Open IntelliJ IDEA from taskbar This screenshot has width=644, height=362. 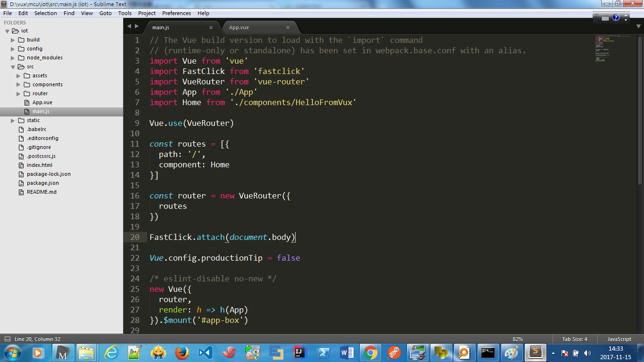pyautogui.click(x=299, y=353)
